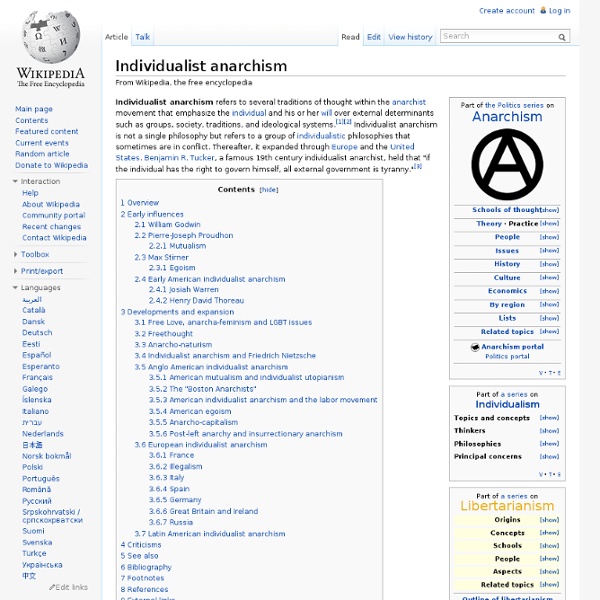Jump to 2.2.1 Mutualism section
This screenshot has width=600, height=600.
pyautogui.click(x=177, y=246)
